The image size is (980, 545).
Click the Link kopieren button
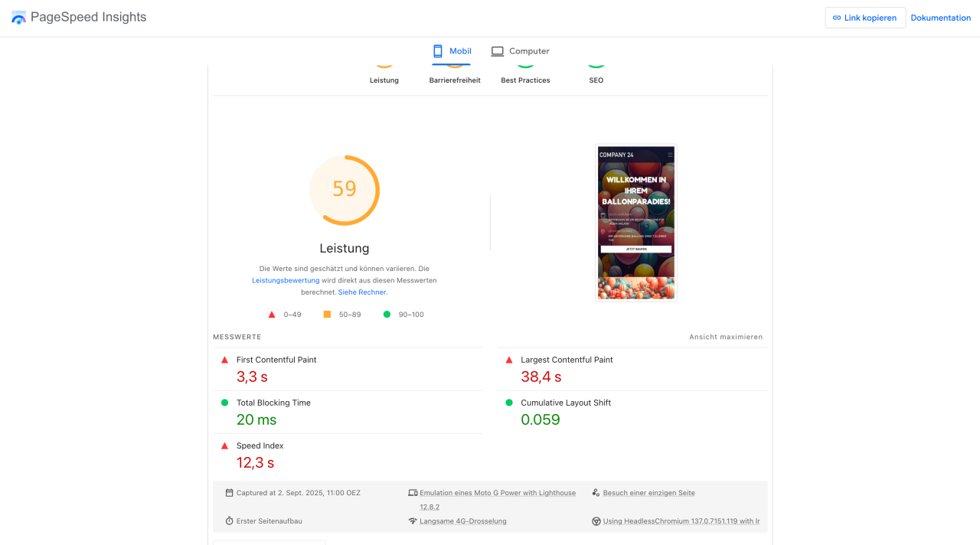(865, 18)
